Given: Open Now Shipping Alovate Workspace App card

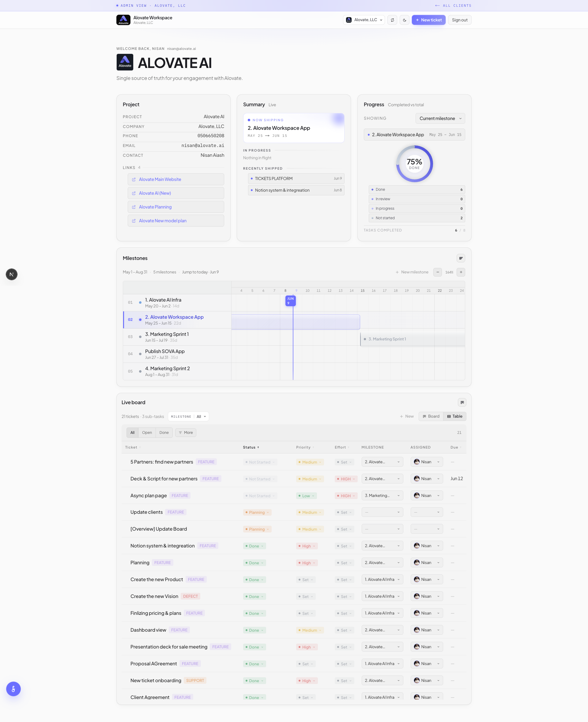Looking at the screenshot, I should click(294, 128).
